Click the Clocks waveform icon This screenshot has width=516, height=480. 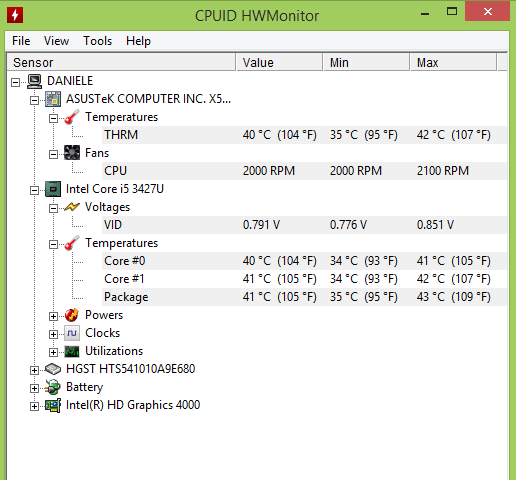click(x=72, y=333)
